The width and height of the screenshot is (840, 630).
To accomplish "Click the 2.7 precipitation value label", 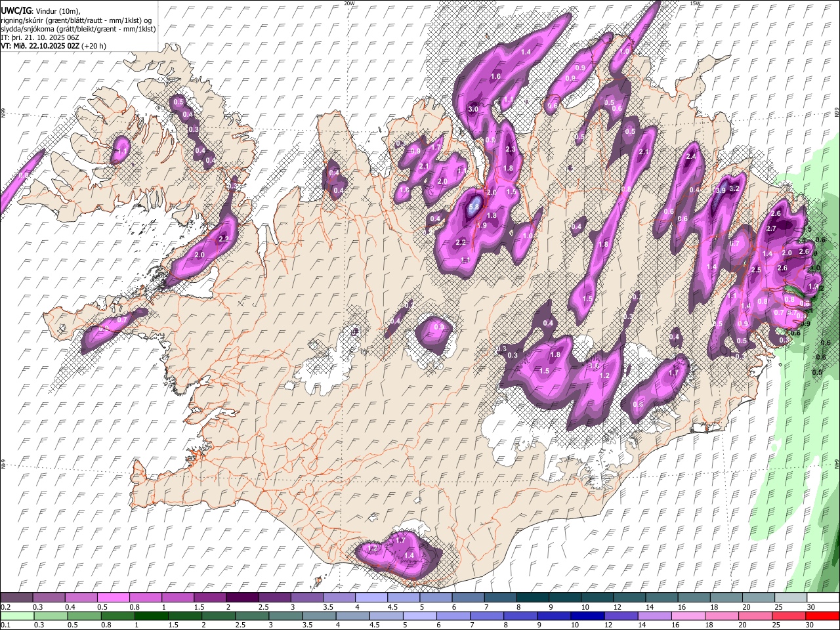I will pyautogui.click(x=771, y=228).
